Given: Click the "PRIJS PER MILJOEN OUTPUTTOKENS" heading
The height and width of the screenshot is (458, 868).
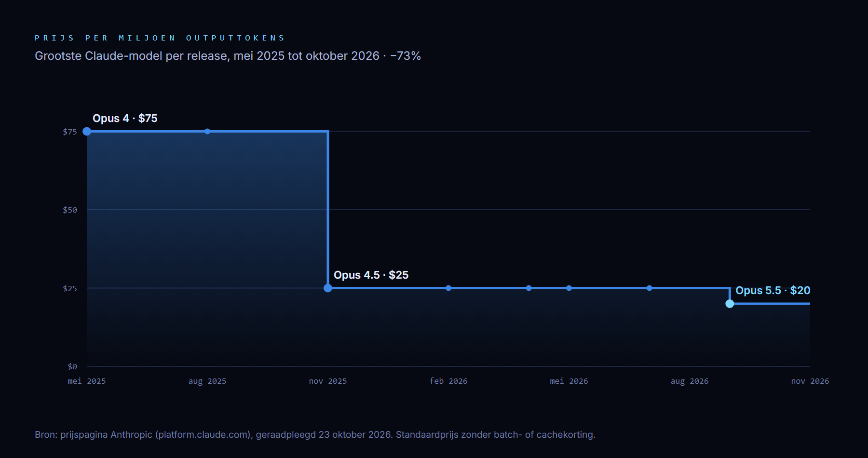Looking at the screenshot, I should click(160, 38).
